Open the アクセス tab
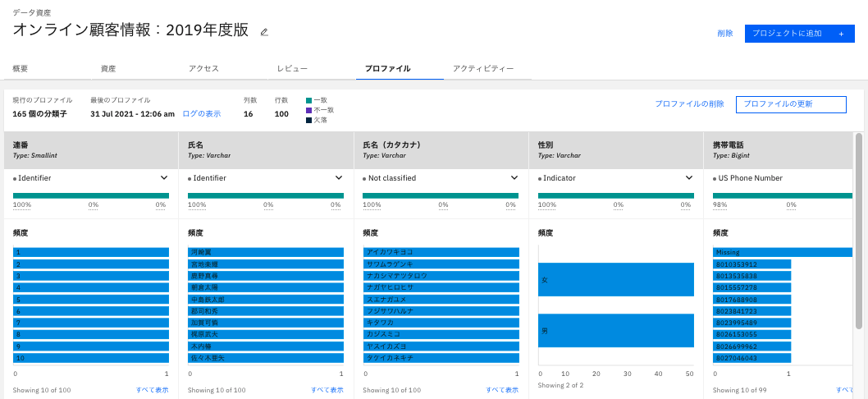The height and width of the screenshot is (399, 868). (x=203, y=69)
